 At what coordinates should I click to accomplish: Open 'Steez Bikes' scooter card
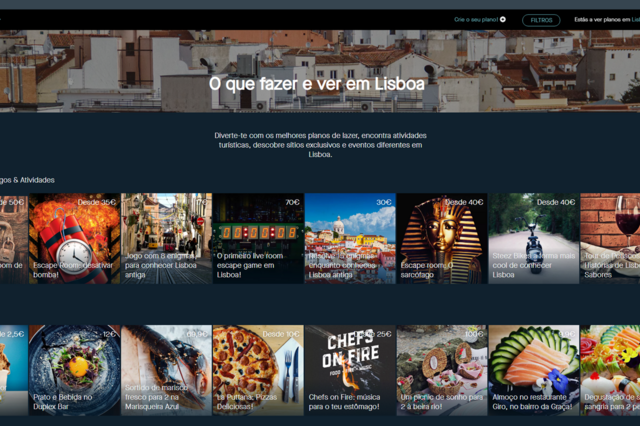point(534,238)
